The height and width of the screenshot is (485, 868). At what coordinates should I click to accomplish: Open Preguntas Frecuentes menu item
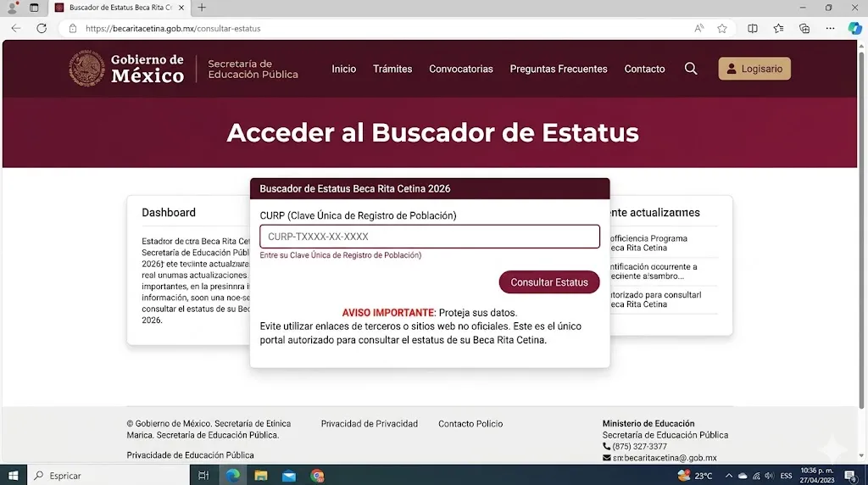559,69
